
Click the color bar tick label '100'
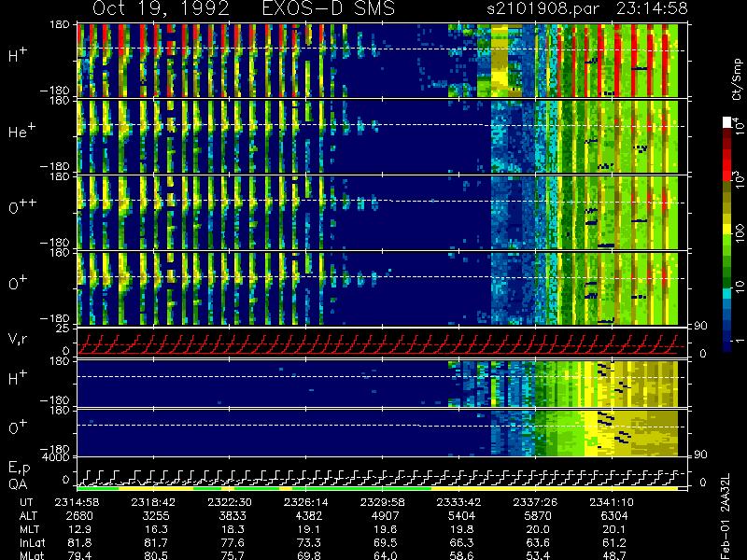point(739,234)
